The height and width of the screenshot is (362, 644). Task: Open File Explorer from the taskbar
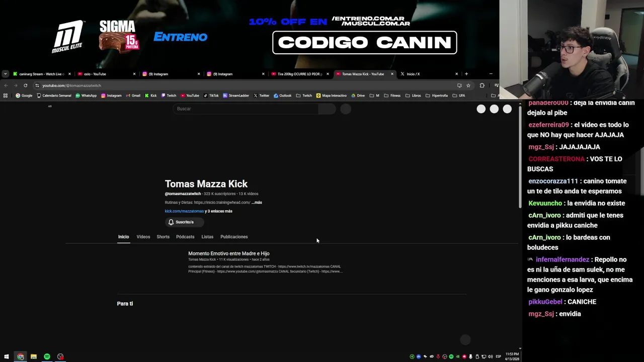pyautogui.click(x=34, y=356)
